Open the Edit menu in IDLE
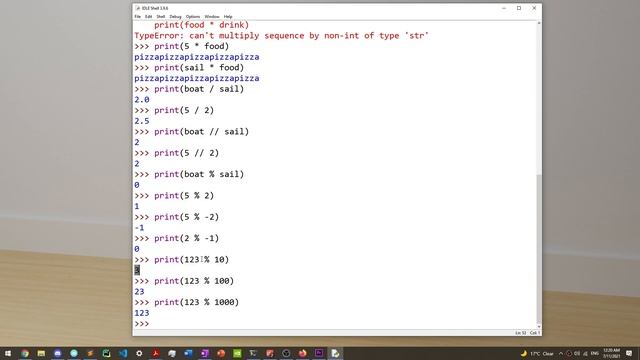 pos(149,17)
